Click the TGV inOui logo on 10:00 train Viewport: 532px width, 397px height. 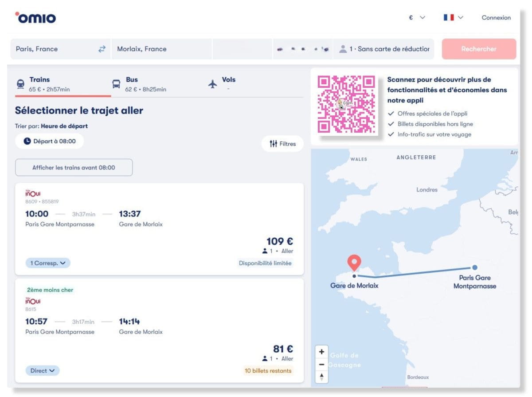[x=33, y=193]
